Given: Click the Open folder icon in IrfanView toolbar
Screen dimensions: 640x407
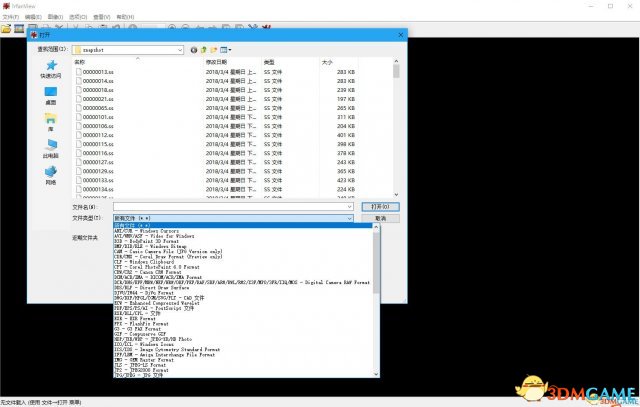Looking at the screenshot, I should pos(6,28).
